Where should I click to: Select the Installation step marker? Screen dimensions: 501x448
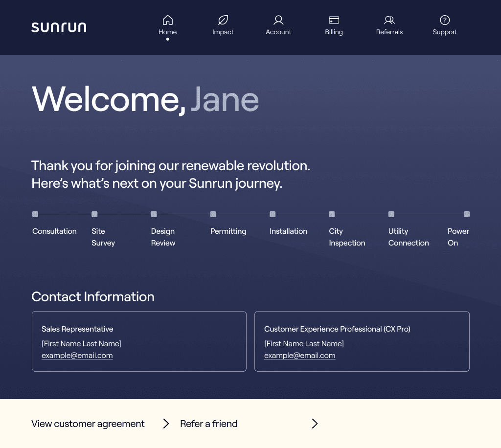tap(273, 214)
